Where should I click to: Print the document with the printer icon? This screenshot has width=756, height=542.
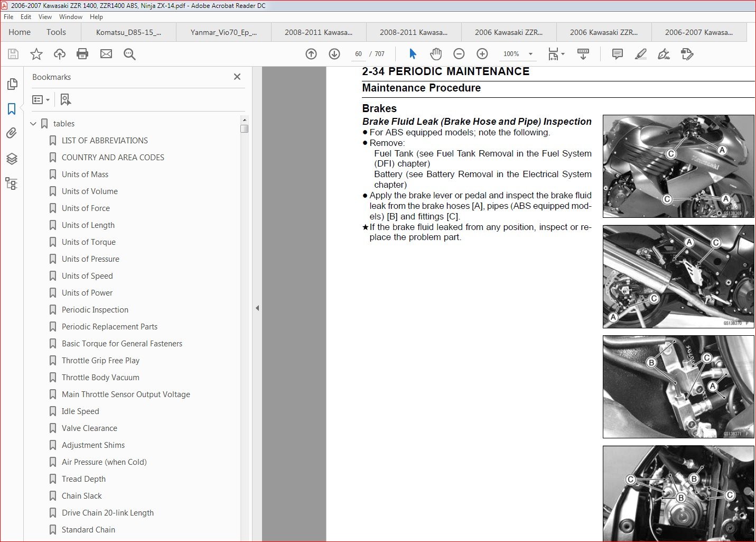point(82,54)
